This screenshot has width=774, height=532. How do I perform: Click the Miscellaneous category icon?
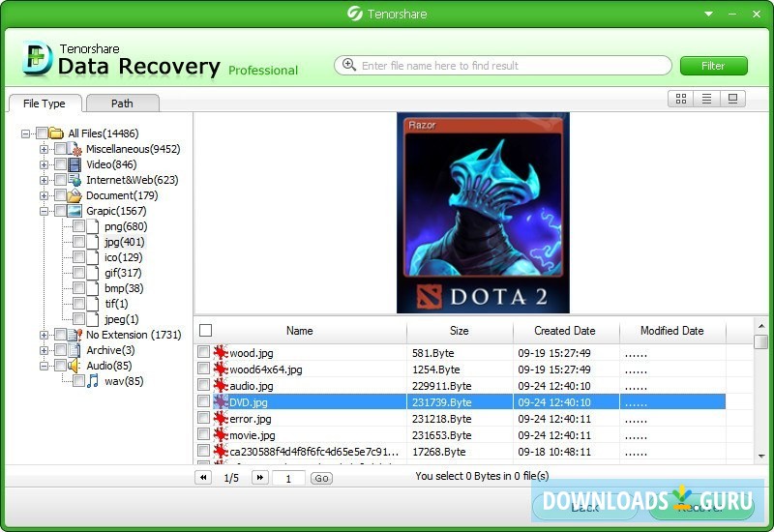[74, 149]
